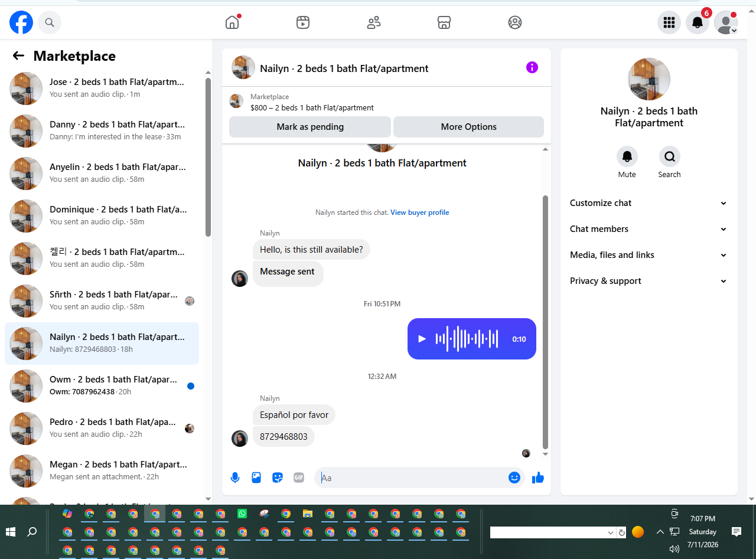Open Megan conversation in list
756x559 pixels.
tap(102, 471)
